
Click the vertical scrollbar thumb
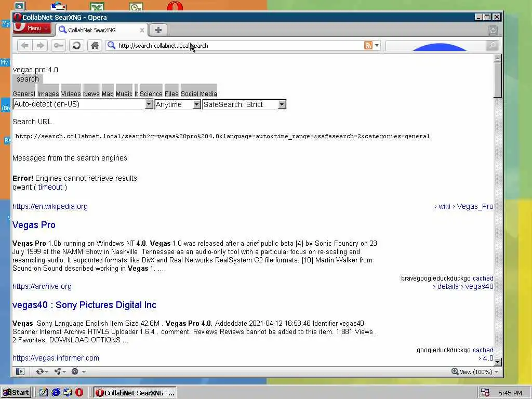click(x=497, y=79)
